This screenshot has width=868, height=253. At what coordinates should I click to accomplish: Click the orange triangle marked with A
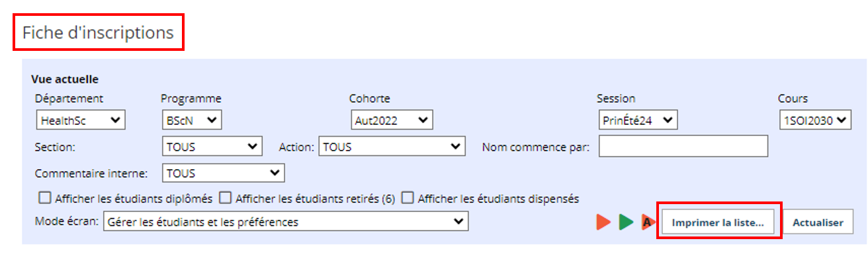648,222
